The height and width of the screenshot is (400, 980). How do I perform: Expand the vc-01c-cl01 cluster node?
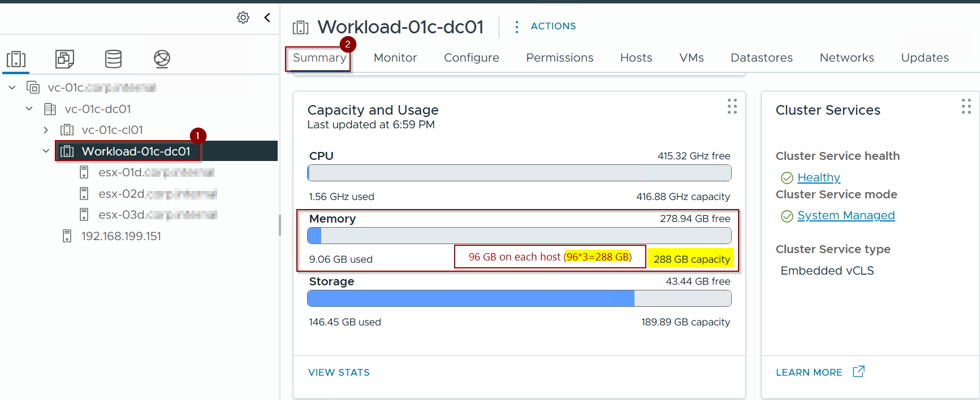46,130
